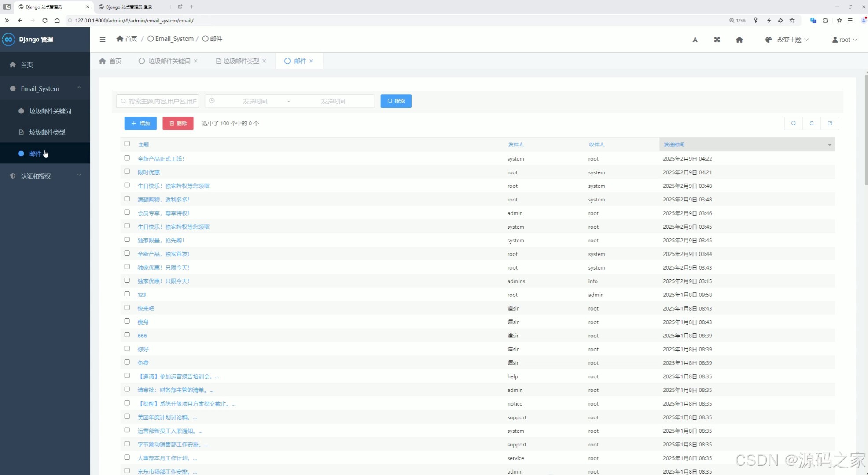Image resolution: width=868 pixels, height=475 pixels.
Task: Click the home icon in top-right header
Action: [x=739, y=40]
